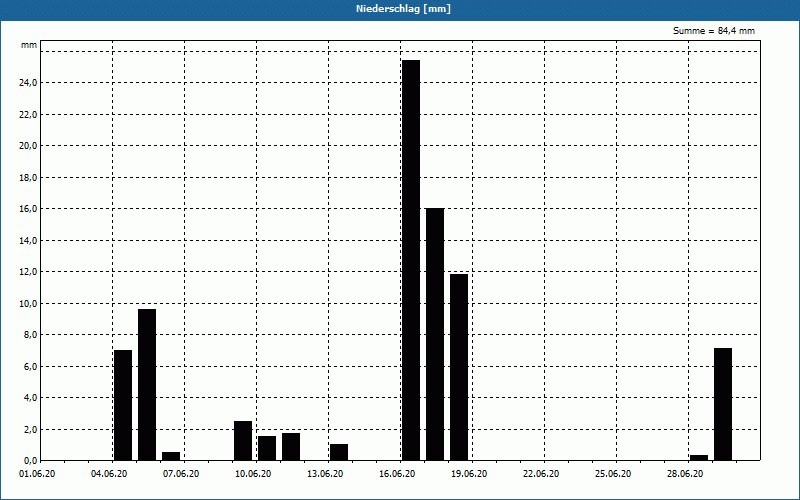Click the very small bar starting at 28.06.20
The height and width of the screenshot is (500, 800).
[699, 458]
